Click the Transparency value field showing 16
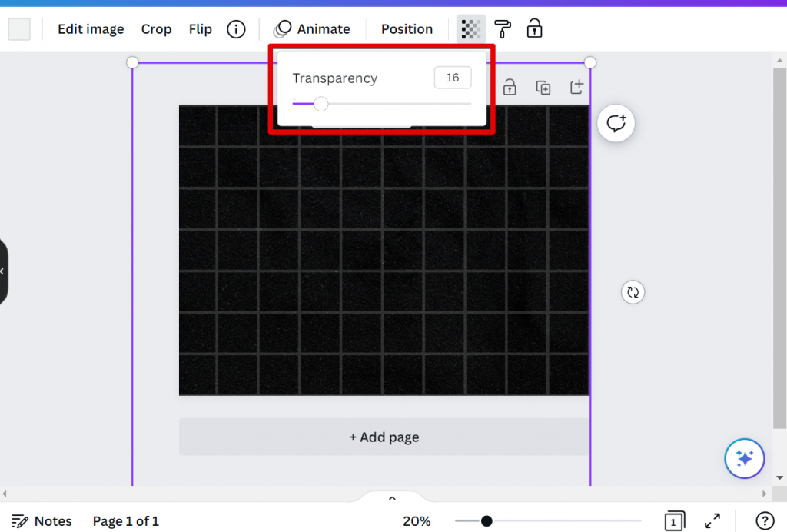Image resolution: width=787 pixels, height=532 pixels. [x=452, y=77]
